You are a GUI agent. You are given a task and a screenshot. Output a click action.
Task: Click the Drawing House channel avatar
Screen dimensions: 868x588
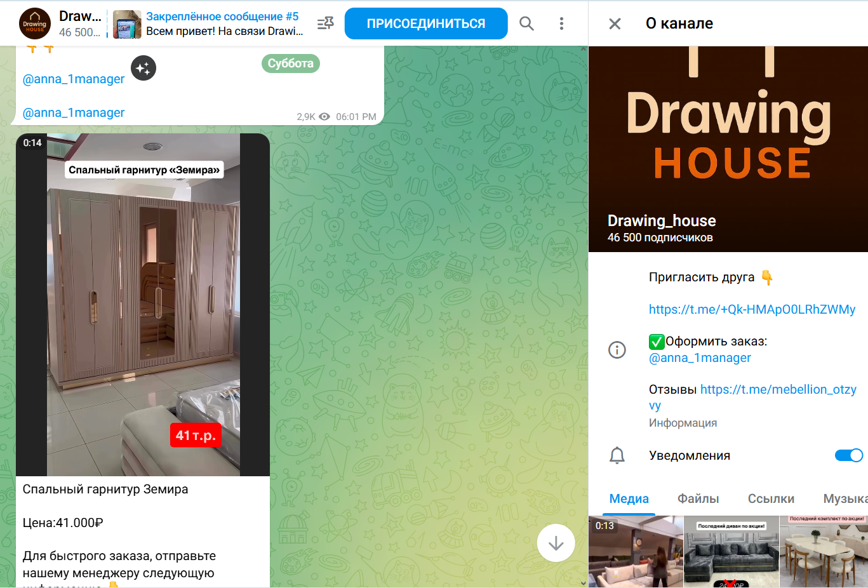pyautogui.click(x=35, y=23)
